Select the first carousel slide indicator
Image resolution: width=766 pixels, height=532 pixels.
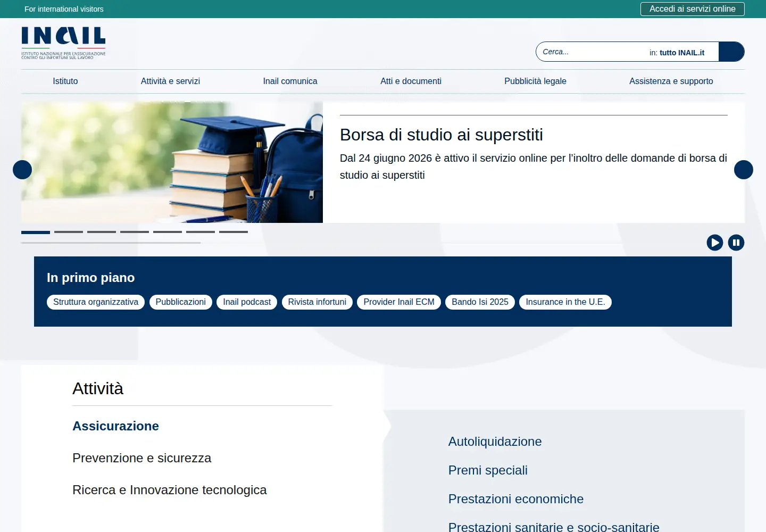(36, 232)
